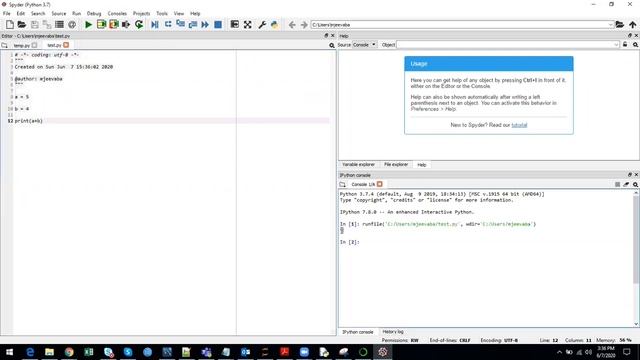Open Outlook from the taskbar
The image size is (640, 360).
pos(245,352)
